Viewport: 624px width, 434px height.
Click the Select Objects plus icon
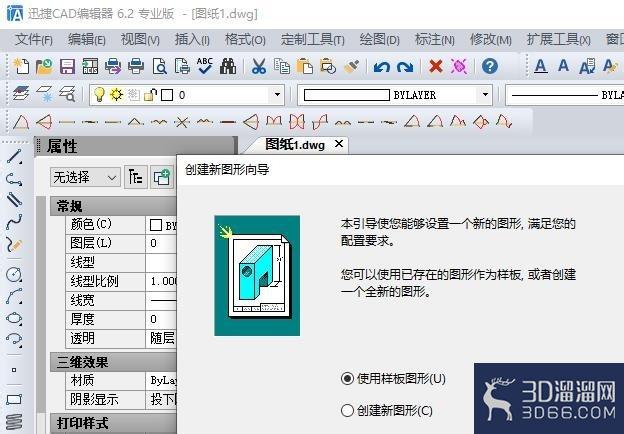pyautogui.click(x=162, y=177)
